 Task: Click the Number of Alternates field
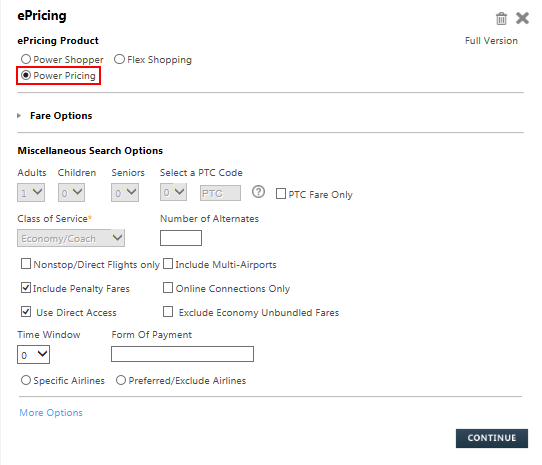pos(181,238)
